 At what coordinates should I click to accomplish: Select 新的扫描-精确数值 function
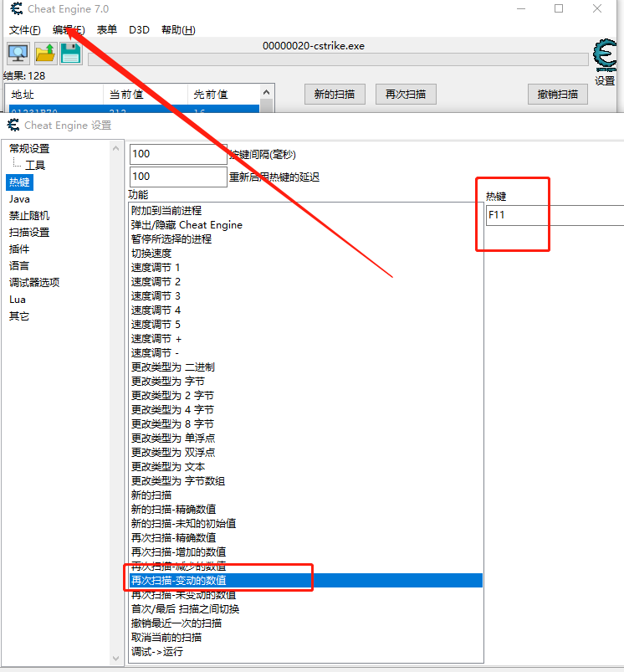click(173, 509)
